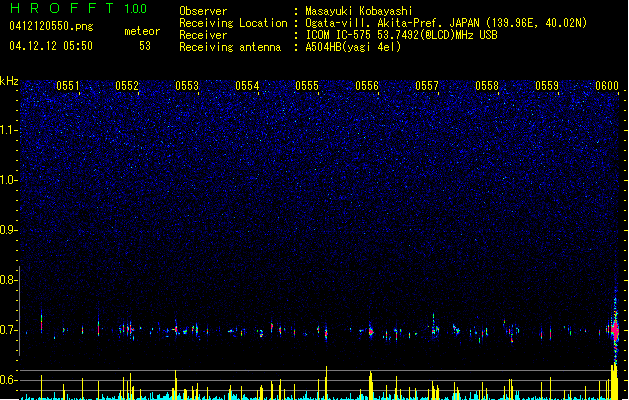The height and width of the screenshot is (400, 629).
Task: Click the meteor count value 53
Action: [x=145, y=46]
